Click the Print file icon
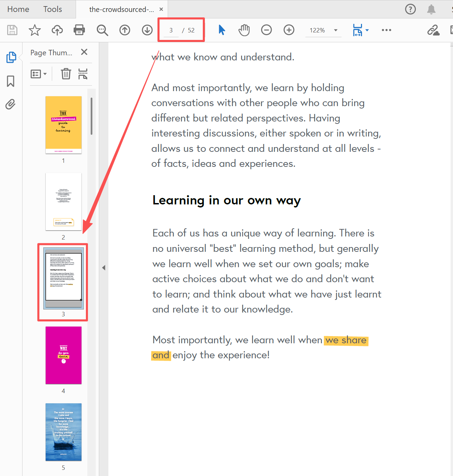This screenshot has height=476, width=453. pyautogui.click(x=79, y=30)
